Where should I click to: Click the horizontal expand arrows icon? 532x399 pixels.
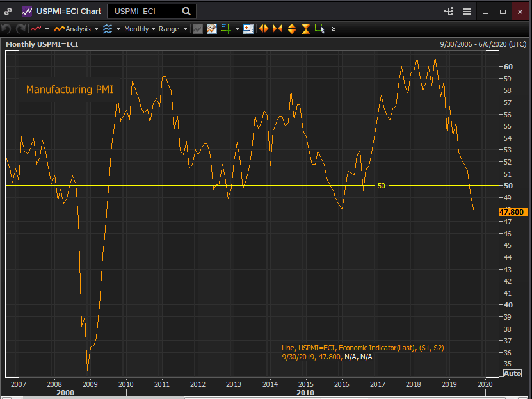(x=263, y=29)
